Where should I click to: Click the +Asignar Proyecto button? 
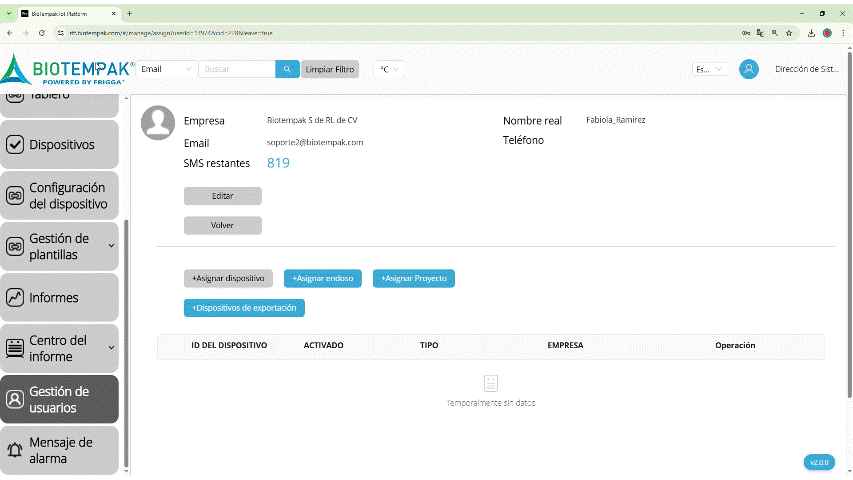tap(414, 278)
